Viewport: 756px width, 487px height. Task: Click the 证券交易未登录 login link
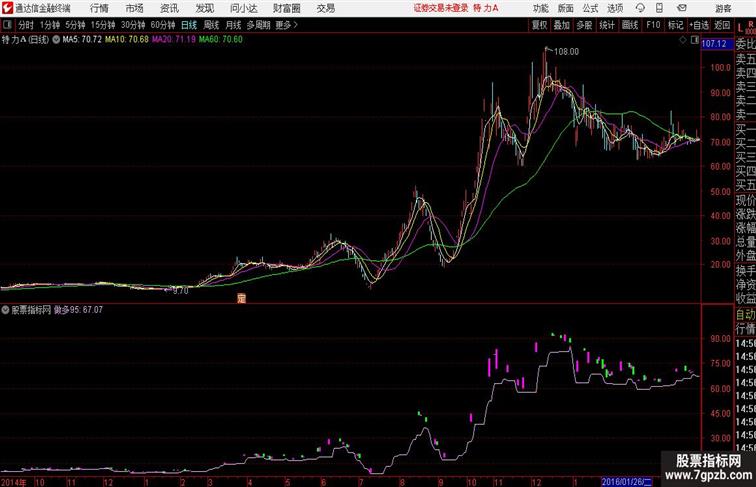pos(441,8)
